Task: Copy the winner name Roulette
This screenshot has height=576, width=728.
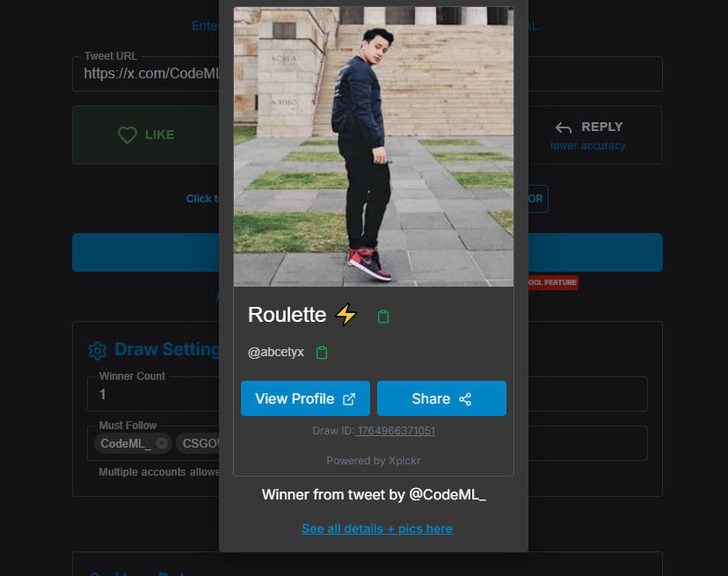Action: (383, 317)
